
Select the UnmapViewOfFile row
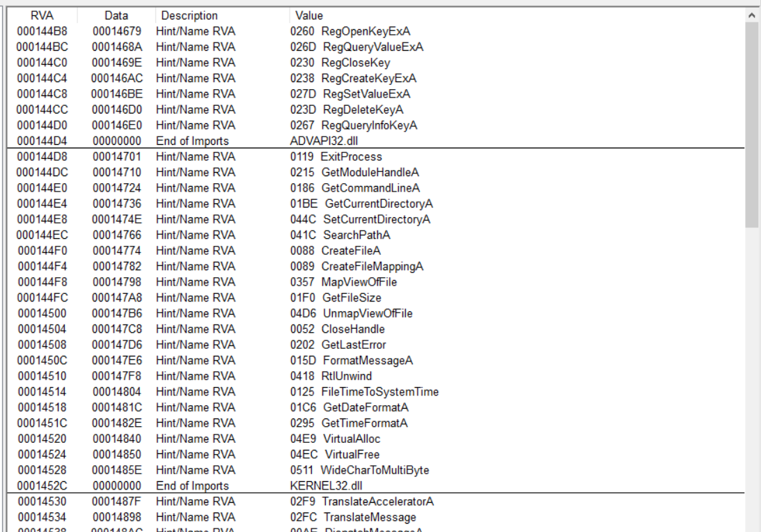coord(376,313)
